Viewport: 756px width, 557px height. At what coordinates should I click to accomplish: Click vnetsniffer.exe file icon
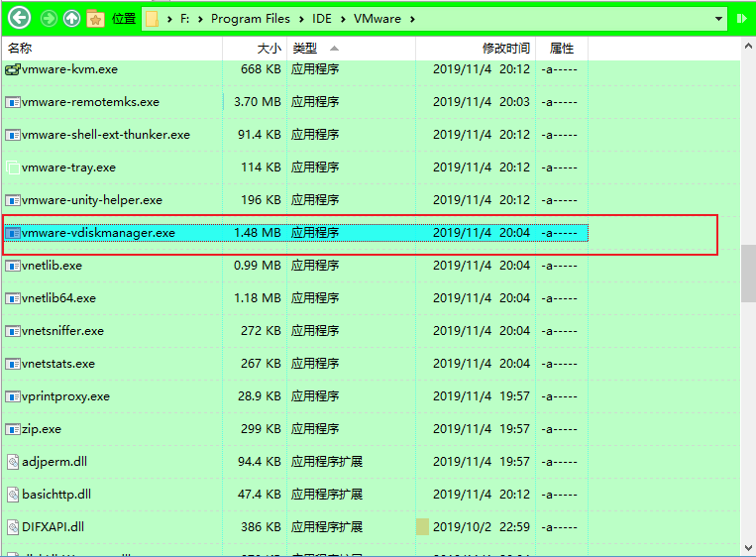13,331
